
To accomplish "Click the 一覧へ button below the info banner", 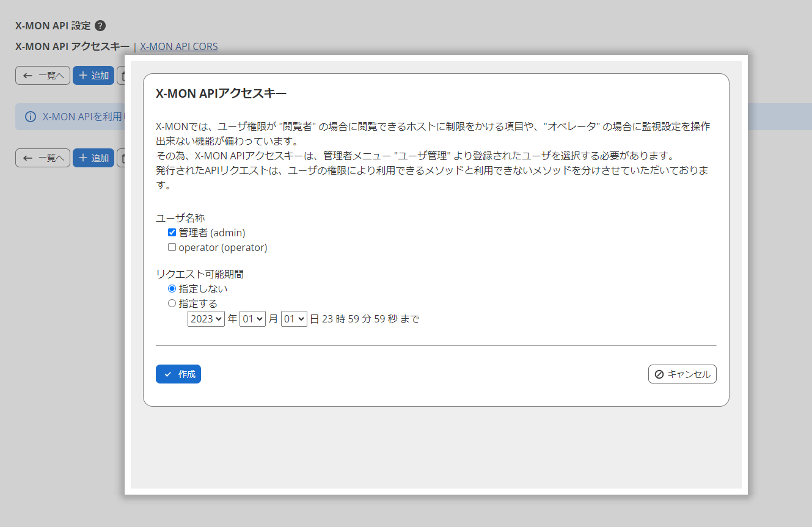I will click(43, 158).
